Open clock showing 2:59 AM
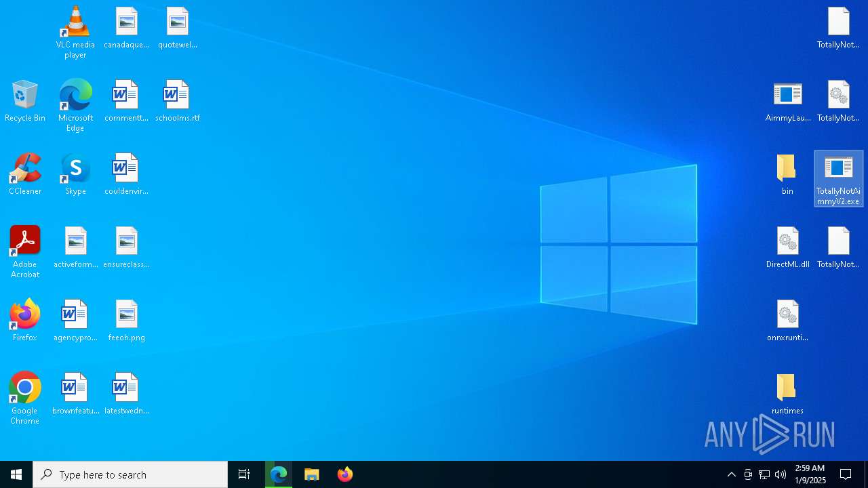 pyautogui.click(x=810, y=474)
